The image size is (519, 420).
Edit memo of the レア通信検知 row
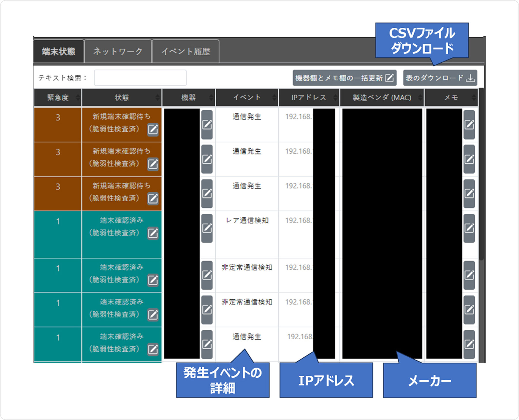point(469,228)
